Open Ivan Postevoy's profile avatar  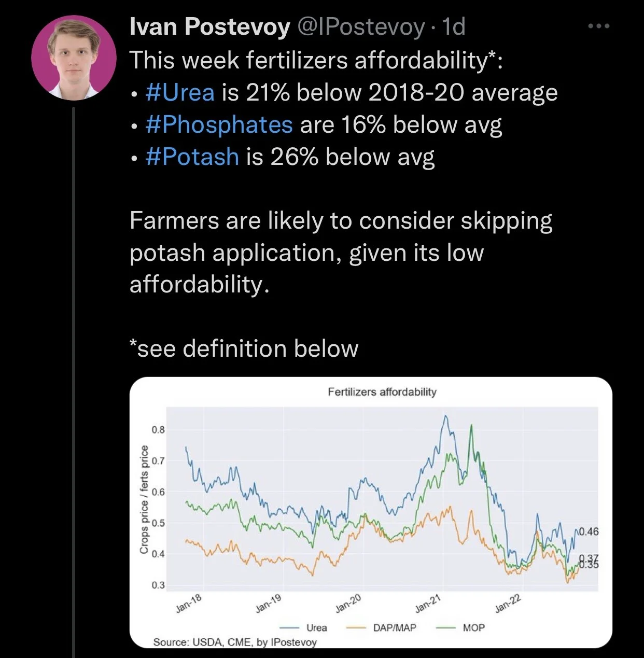pyautogui.click(x=74, y=58)
